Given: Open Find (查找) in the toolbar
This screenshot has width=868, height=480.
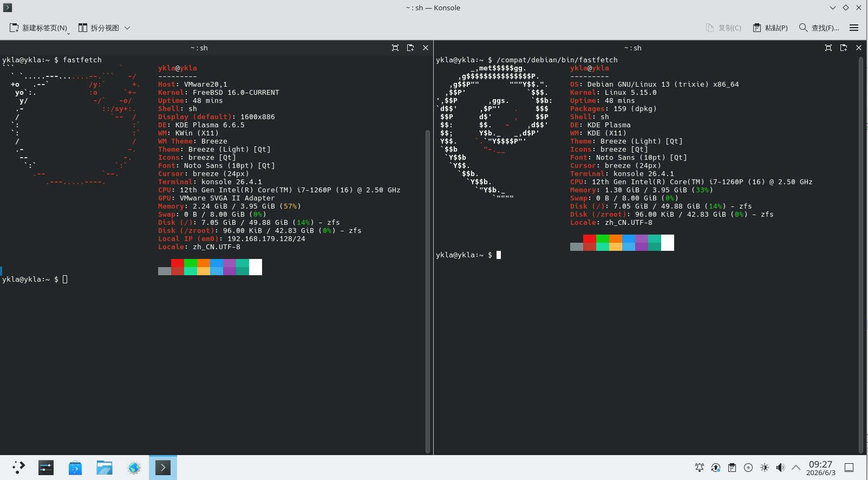Looking at the screenshot, I should (819, 28).
